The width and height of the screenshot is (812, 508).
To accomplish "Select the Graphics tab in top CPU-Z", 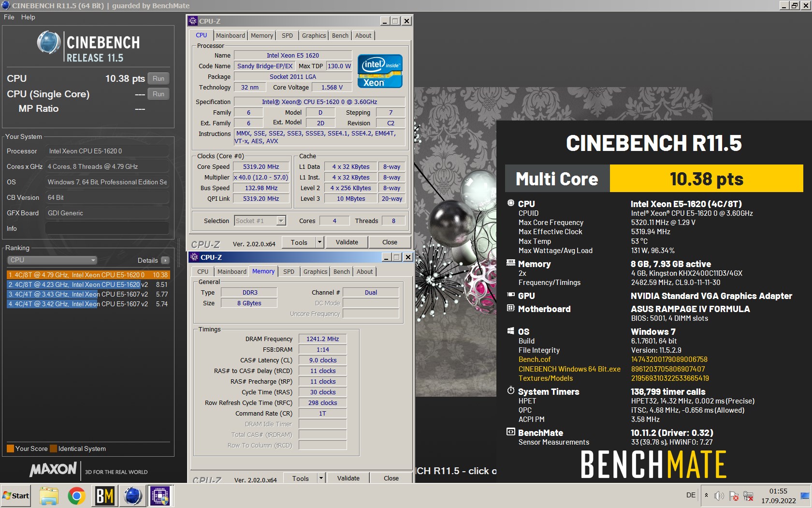I will click(x=314, y=36).
